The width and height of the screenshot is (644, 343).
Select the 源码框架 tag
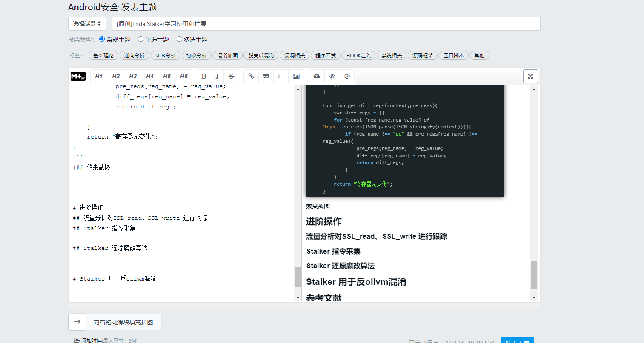click(423, 55)
